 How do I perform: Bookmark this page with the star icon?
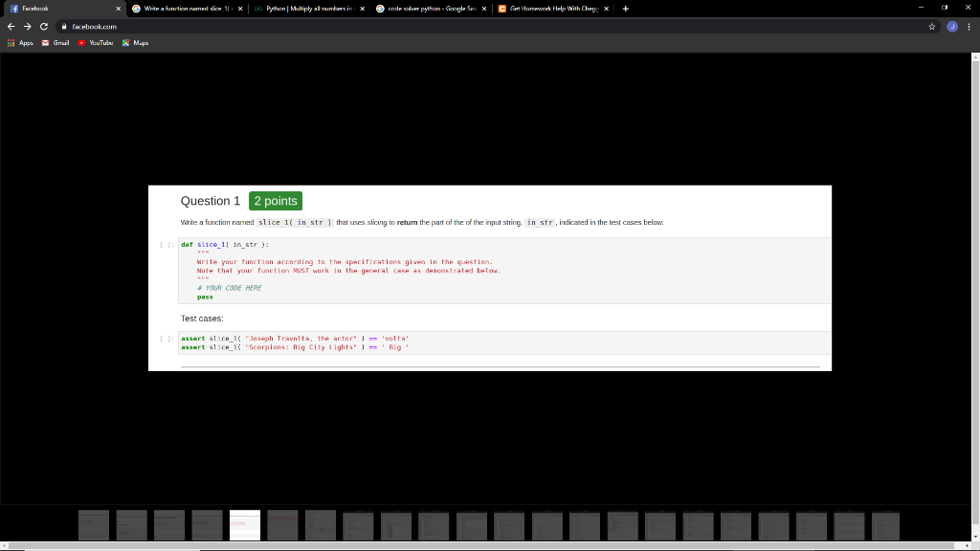[x=932, y=26]
